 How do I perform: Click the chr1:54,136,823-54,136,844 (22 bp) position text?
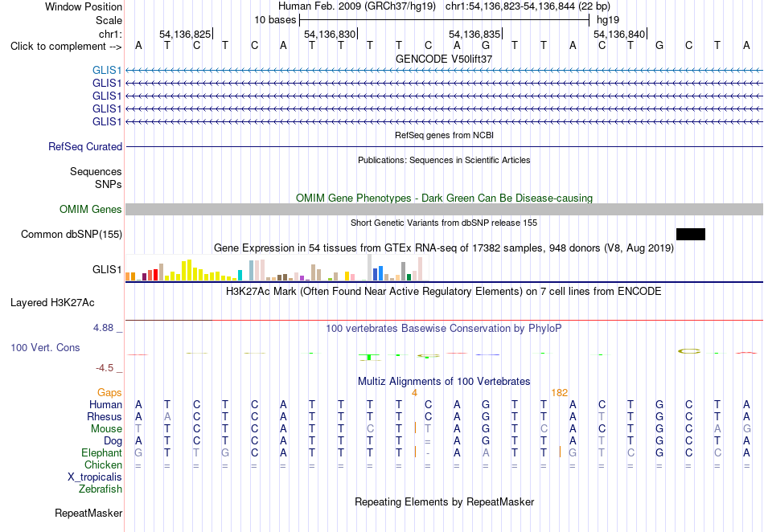(x=528, y=6)
